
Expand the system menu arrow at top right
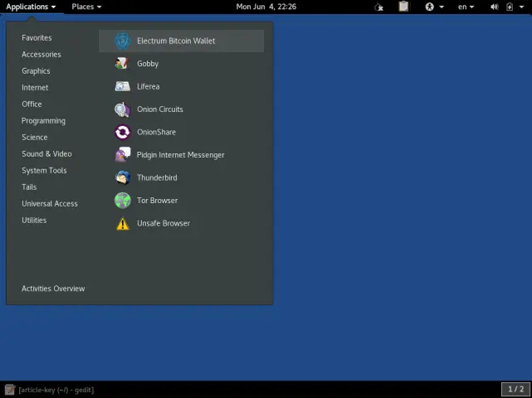[x=522, y=7]
